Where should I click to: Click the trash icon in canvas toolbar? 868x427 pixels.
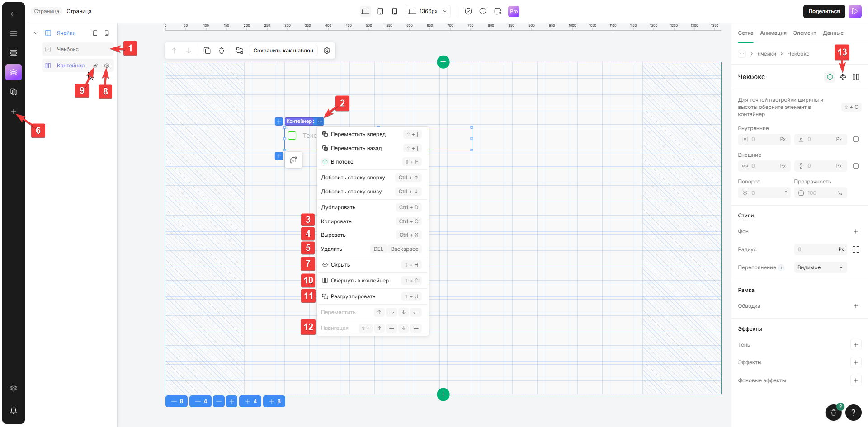click(222, 51)
